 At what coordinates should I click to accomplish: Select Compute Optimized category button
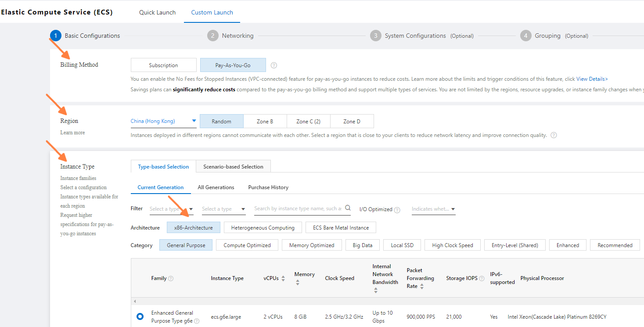pyautogui.click(x=247, y=245)
